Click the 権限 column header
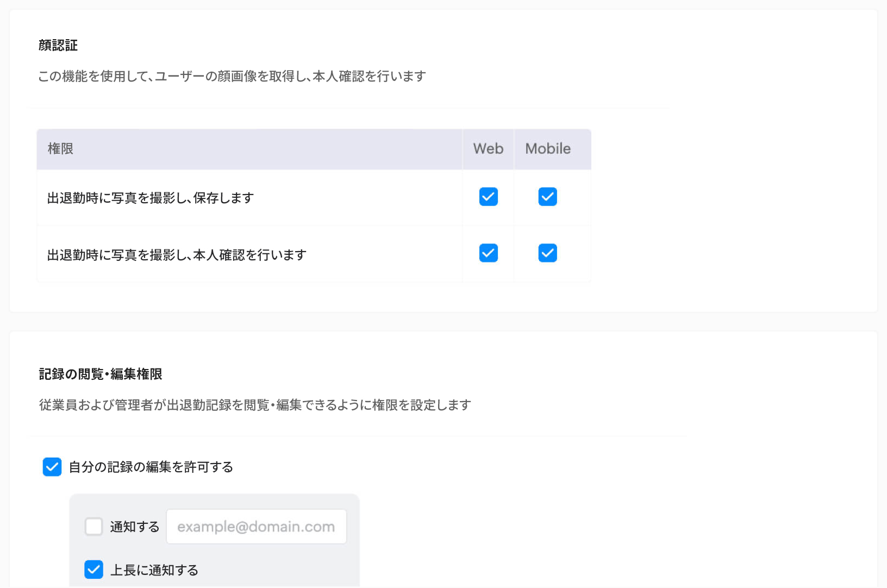This screenshot has height=588, width=887. [x=60, y=149]
